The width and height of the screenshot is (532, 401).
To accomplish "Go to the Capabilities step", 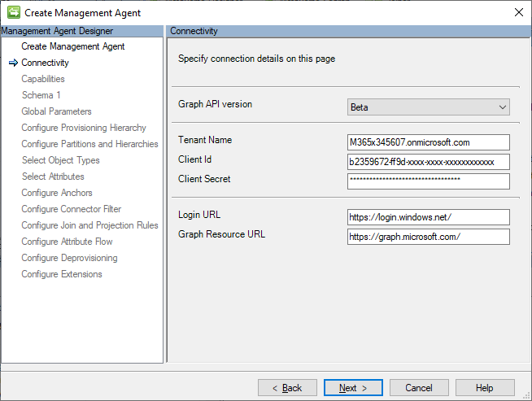I will (43, 79).
